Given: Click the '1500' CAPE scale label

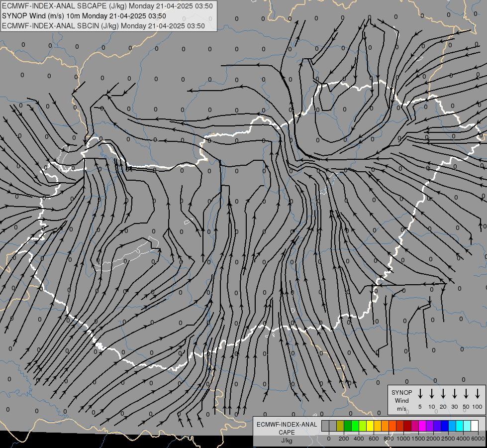Looking at the screenshot, I should [418, 439].
